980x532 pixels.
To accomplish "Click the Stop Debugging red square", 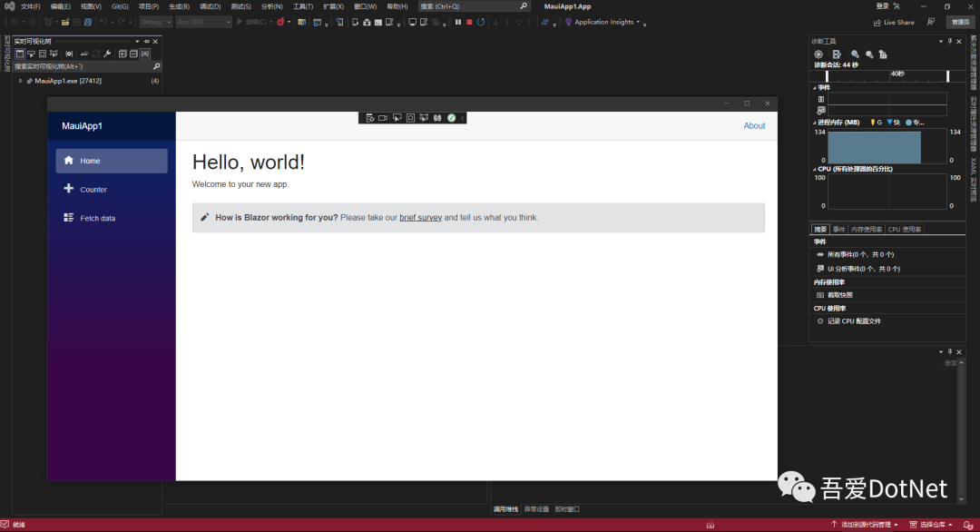I will 469,22.
